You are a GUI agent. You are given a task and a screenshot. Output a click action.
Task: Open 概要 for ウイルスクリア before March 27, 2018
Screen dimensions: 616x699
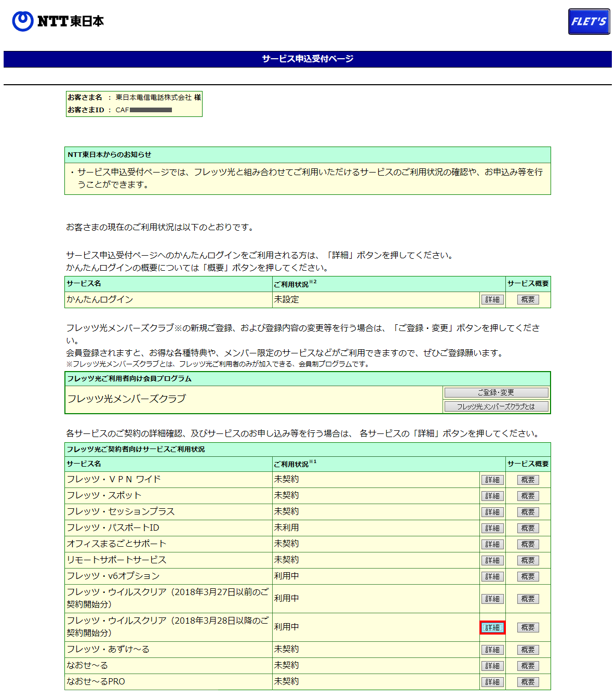pyautogui.click(x=528, y=599)
